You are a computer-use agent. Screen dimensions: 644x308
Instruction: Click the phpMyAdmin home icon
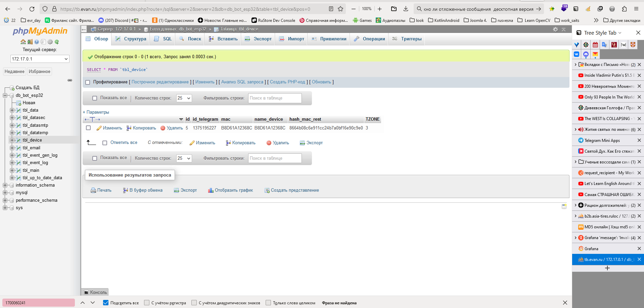point(23,42)
